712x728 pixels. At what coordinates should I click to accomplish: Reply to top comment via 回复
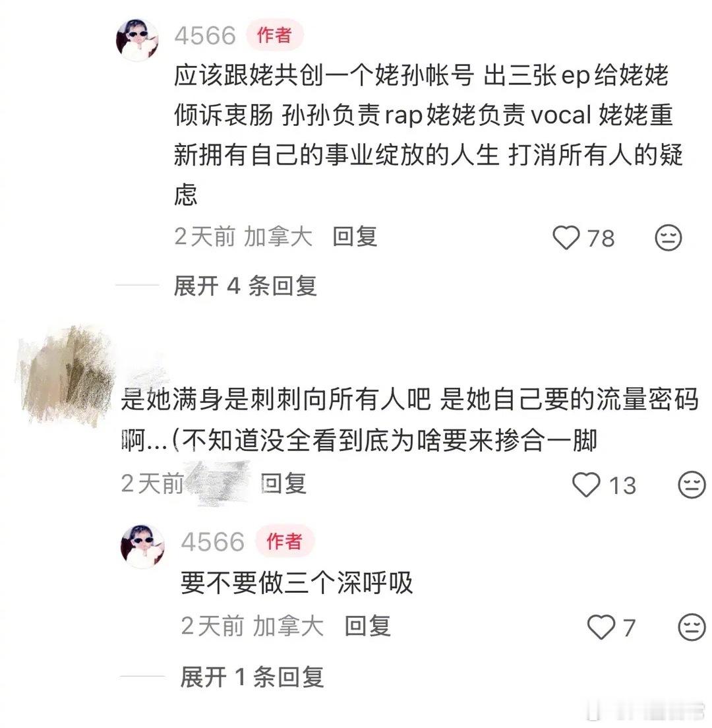click(355, 237)
